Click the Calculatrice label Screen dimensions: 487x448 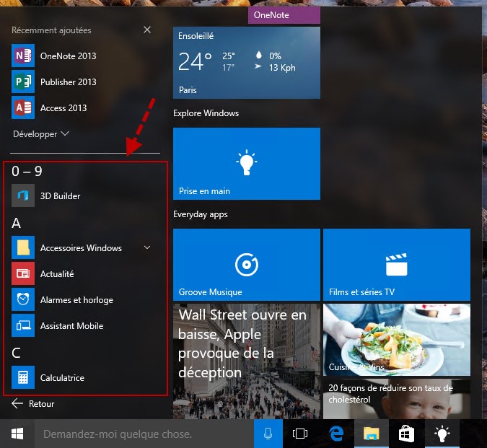click(62, 377)
